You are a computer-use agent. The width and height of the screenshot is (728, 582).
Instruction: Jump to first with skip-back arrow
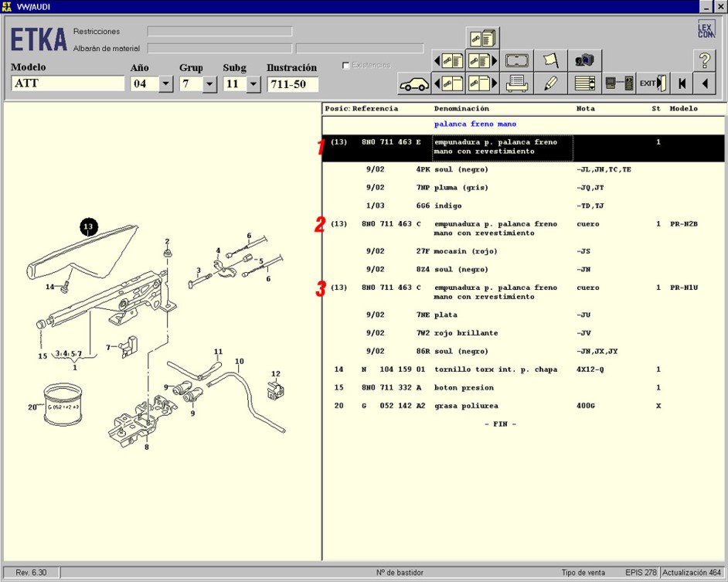[682, 83]
